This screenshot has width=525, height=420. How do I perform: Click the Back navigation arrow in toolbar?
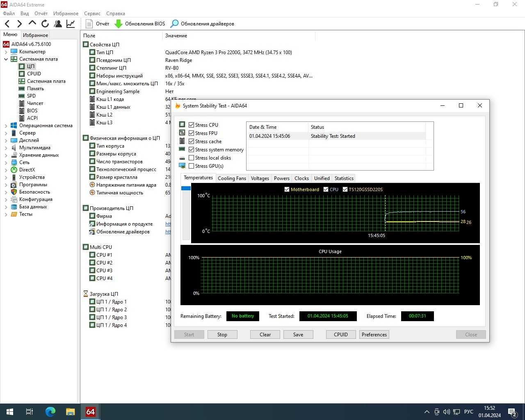click(7, 24)
